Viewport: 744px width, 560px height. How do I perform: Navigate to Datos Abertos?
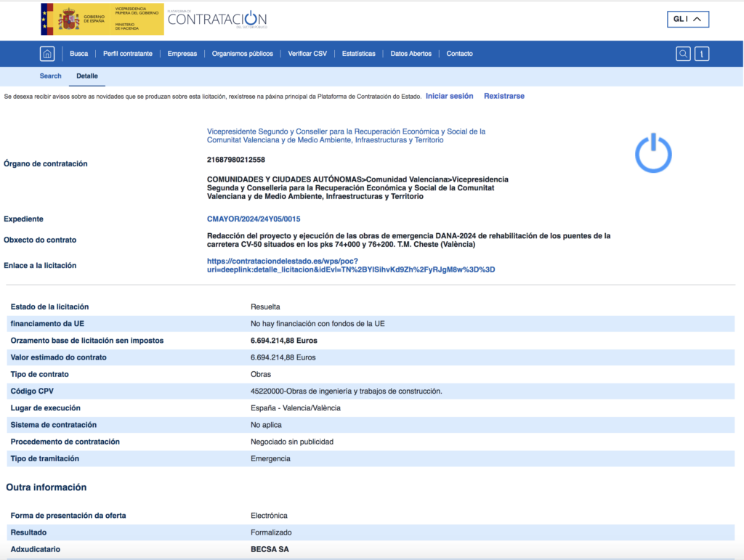pos(411,54)
